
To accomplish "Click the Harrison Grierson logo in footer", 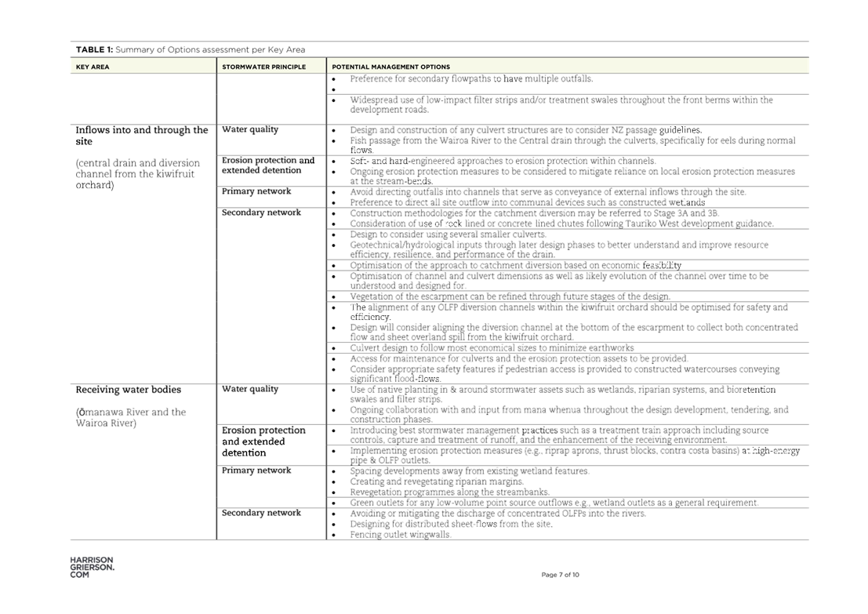I will pyautogui.click(x=91, y=568).
